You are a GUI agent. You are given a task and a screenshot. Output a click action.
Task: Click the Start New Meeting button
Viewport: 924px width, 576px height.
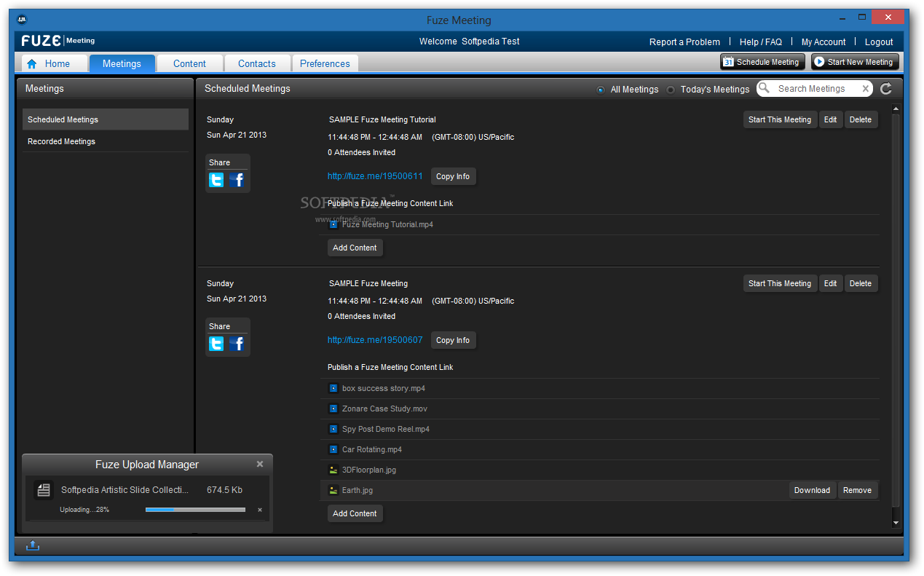(x=855, y=62)
